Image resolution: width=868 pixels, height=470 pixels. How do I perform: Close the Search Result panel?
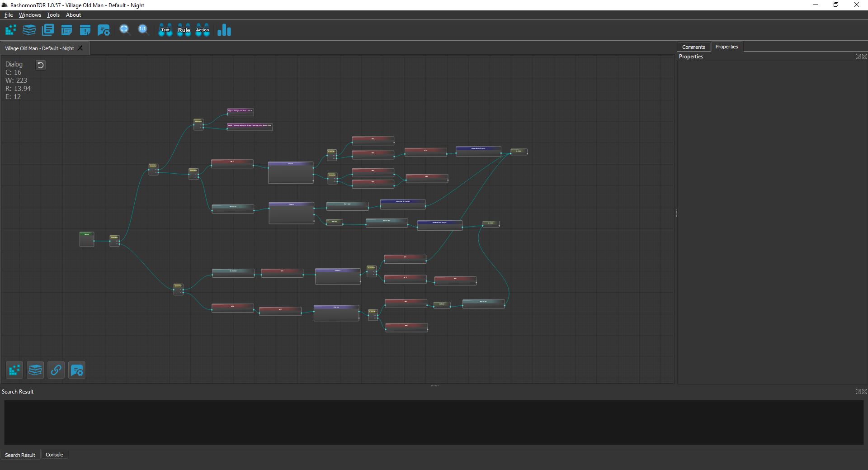coord(864,392)
